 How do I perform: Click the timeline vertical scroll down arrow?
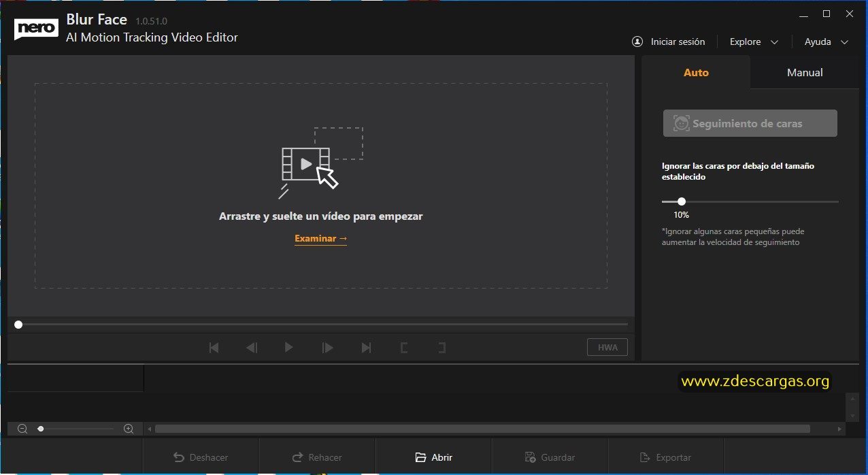click(x=852, y=414)
